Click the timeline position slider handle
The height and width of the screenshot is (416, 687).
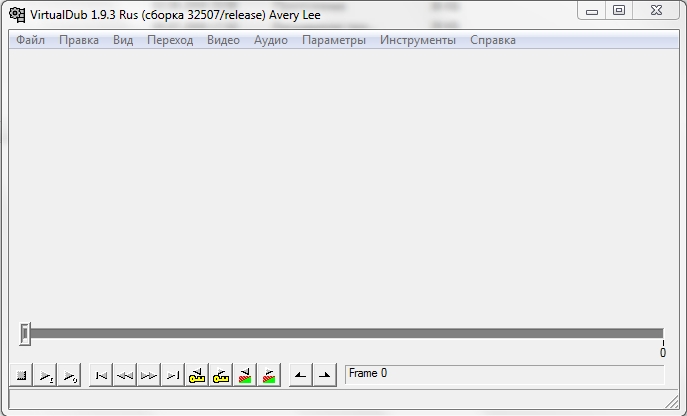click(25, 334)
